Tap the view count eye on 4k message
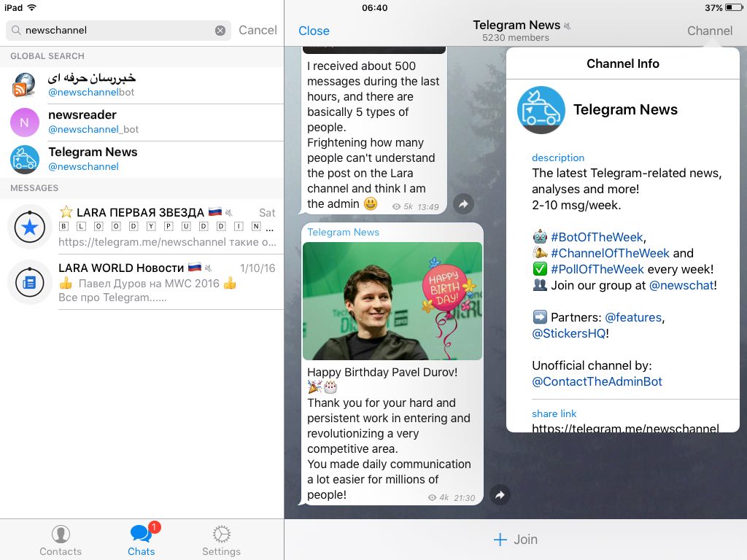 (x=432, y=497)
